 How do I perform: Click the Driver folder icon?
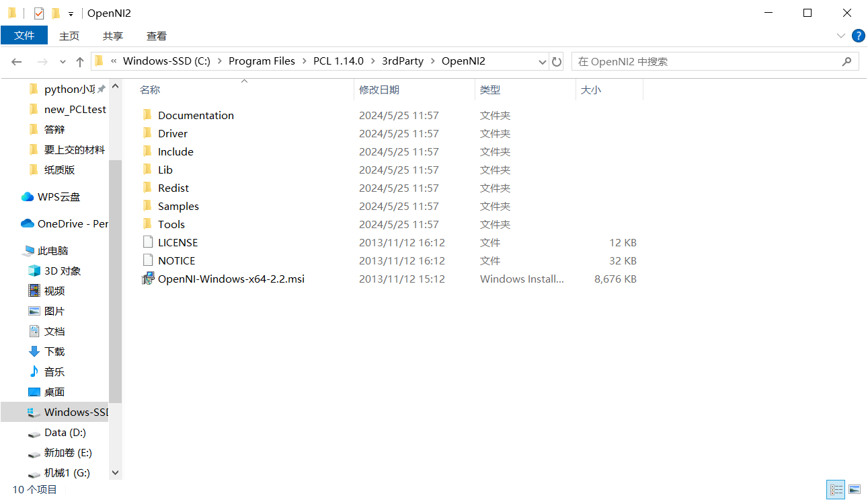[x=148, y=133]
